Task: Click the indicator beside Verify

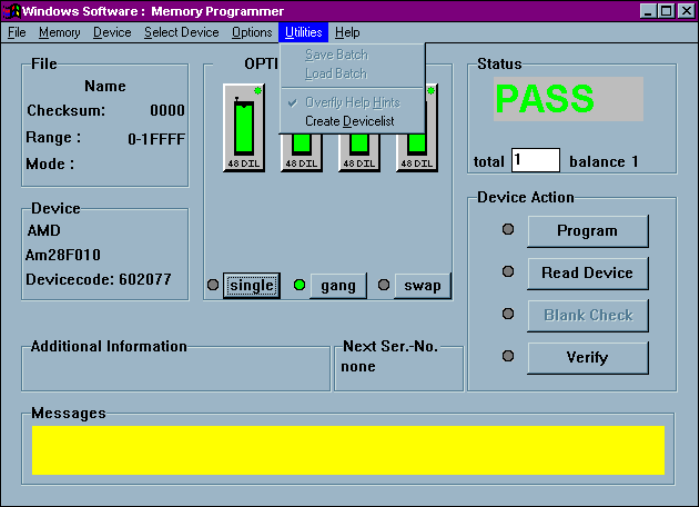Action: coord(508,356)
